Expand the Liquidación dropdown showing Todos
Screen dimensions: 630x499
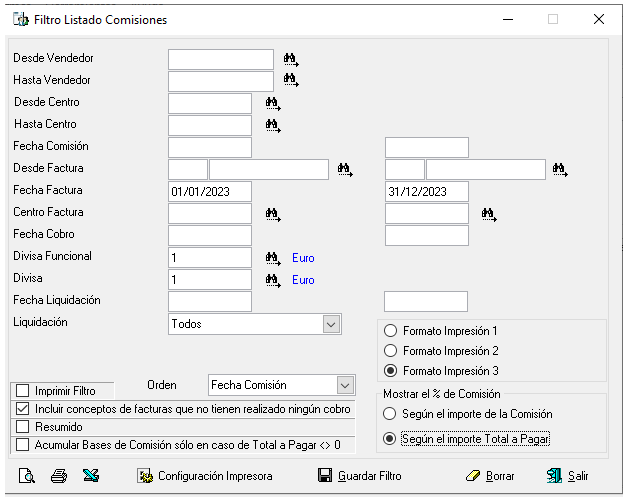(331, 324)
